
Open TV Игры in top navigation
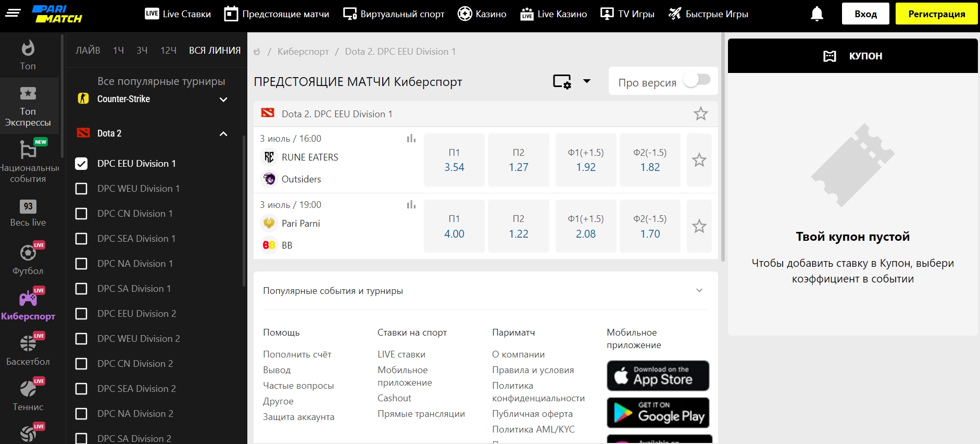[x=627, y=14]
